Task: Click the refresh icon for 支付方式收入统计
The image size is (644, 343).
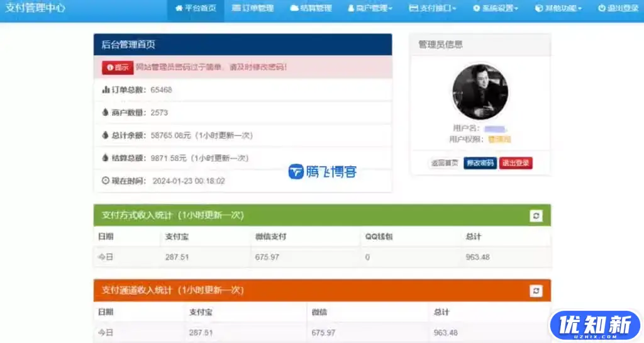Action: point(536,216)
